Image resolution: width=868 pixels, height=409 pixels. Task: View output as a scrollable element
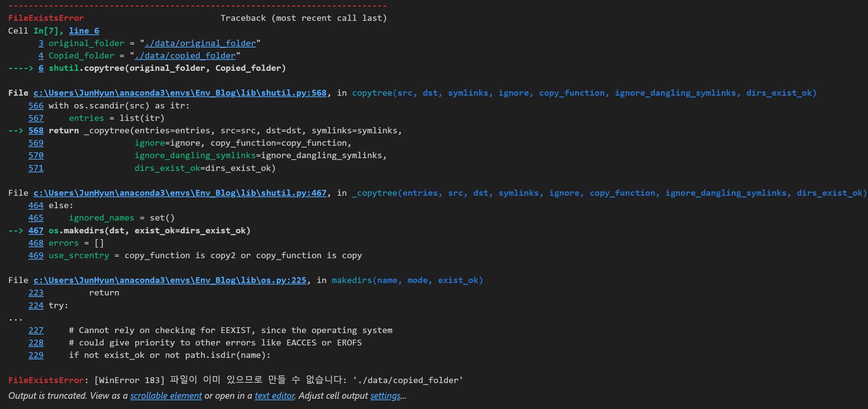pyautogui.click(x=166, y=395)
